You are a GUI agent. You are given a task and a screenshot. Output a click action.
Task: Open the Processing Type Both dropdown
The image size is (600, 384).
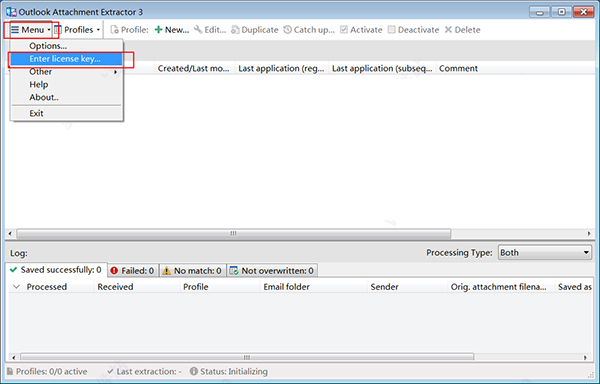545,253
